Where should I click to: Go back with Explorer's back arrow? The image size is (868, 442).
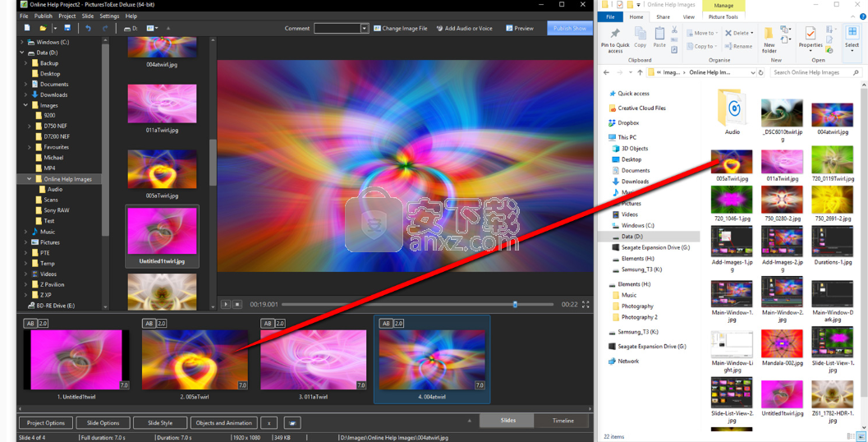coord(606,72)
